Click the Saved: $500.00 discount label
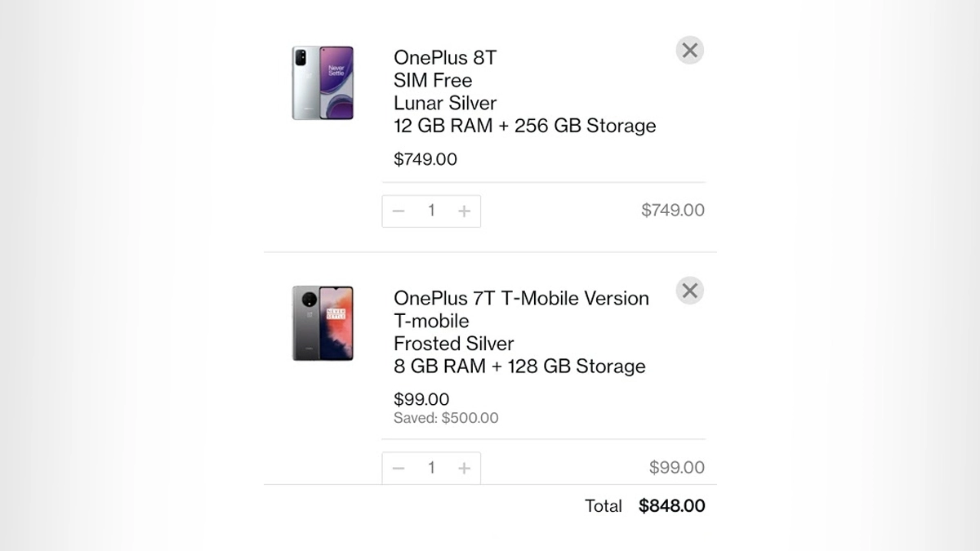 point(446,419)
